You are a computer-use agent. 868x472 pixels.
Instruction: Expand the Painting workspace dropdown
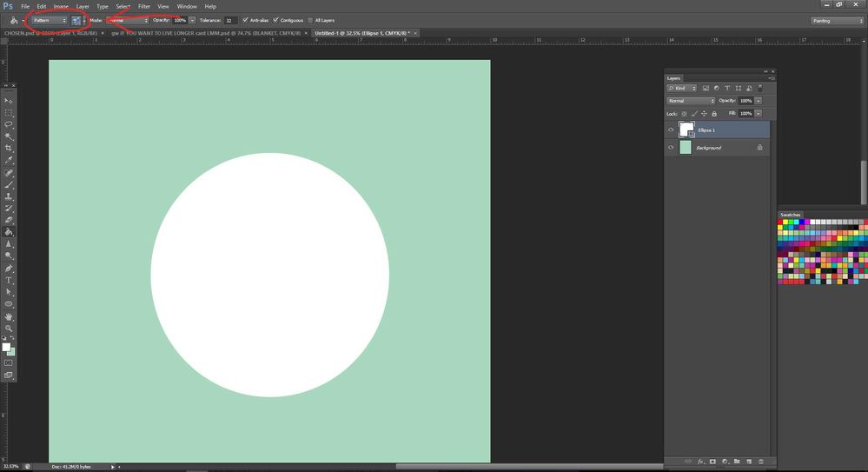click(837, 21)
